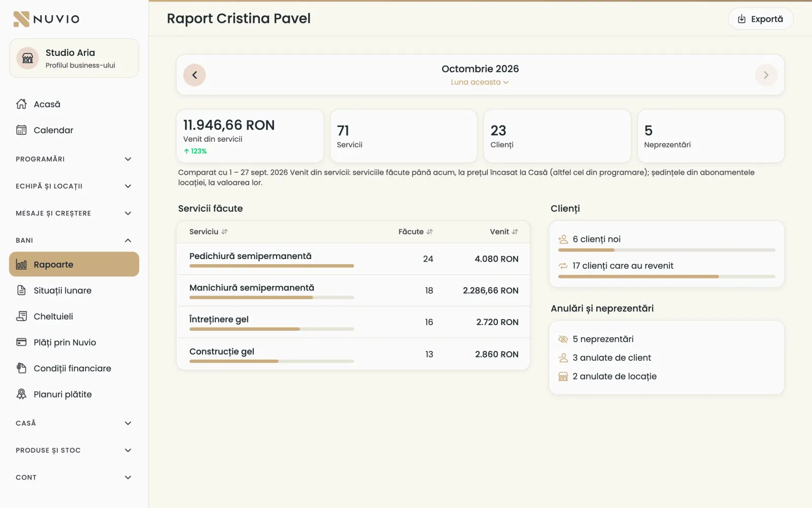This screenshot has width=812, height=508.
Task: Click the returning clients progress bar
Action: point(666,276)
